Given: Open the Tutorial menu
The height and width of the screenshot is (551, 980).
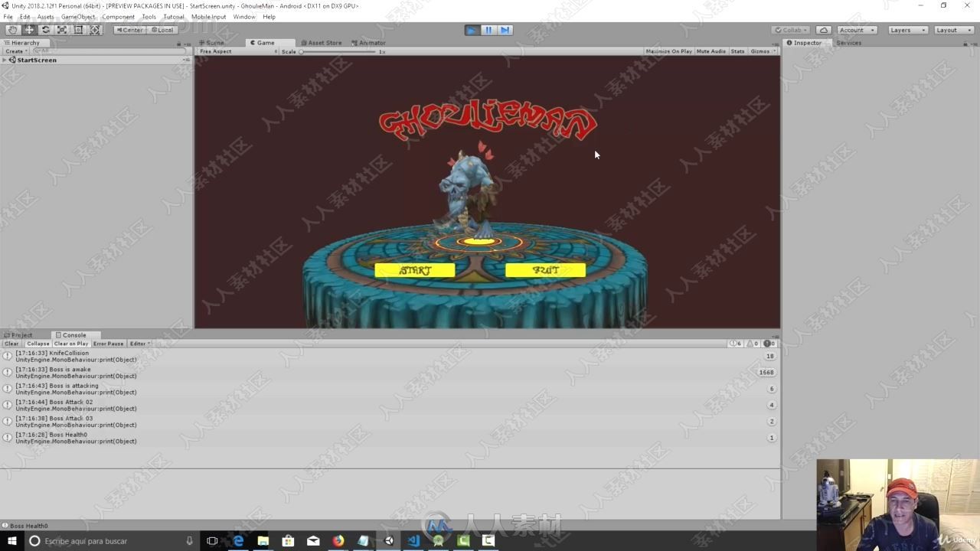Looking at the screenshot, I should click(x=174, y=17).
